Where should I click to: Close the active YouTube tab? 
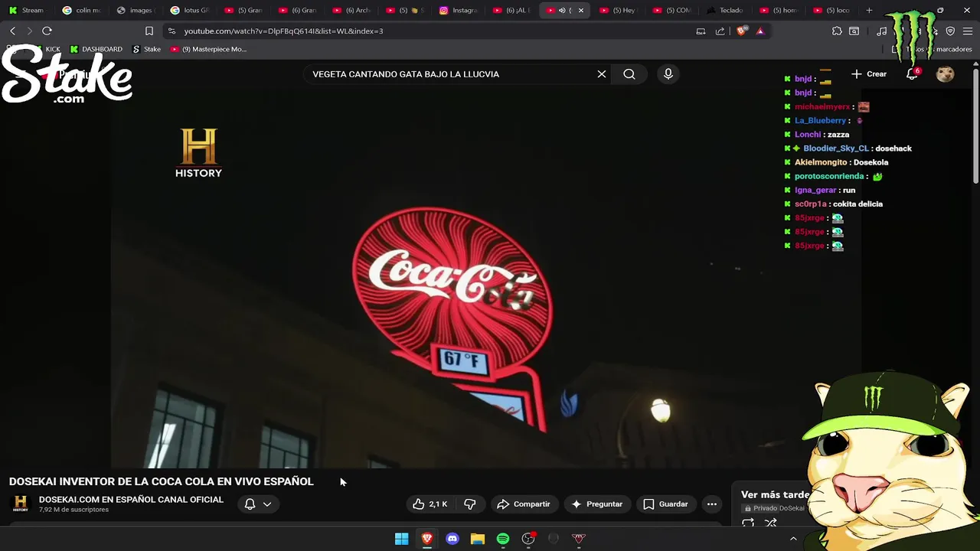click(581, 10)
